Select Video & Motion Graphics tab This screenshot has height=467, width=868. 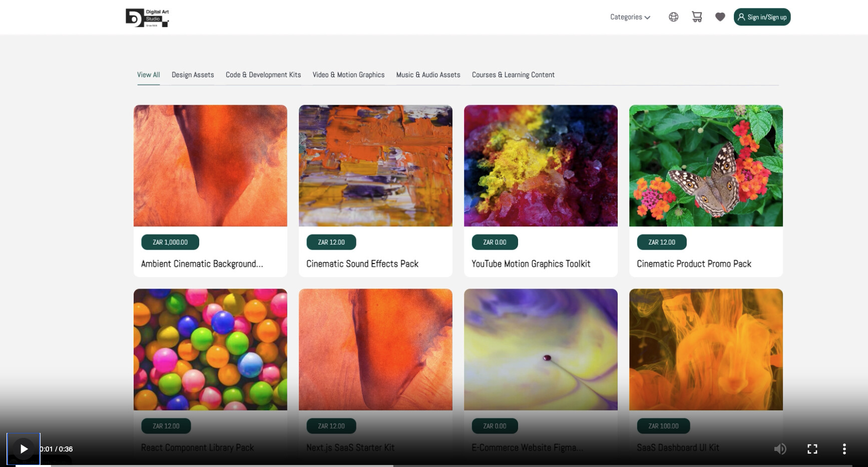point(348,75)
